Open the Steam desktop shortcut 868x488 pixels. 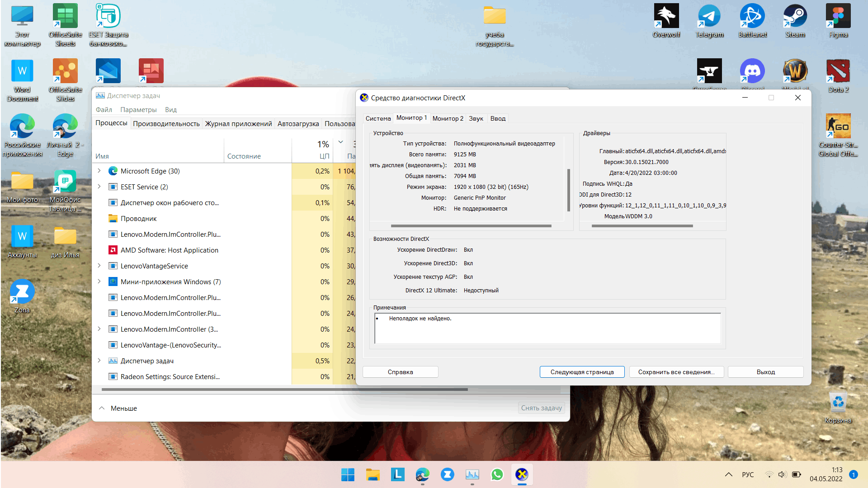pyautogui.click(x=795, y=21)
